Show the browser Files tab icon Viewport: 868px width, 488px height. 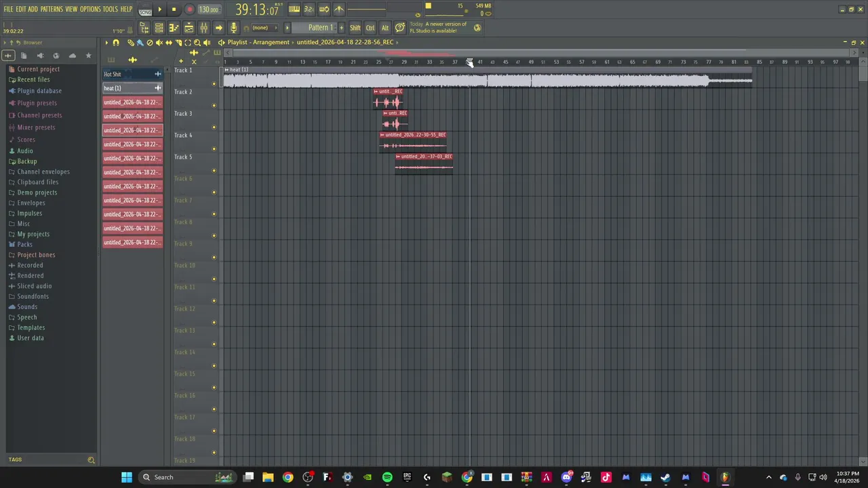coord(24,56)
